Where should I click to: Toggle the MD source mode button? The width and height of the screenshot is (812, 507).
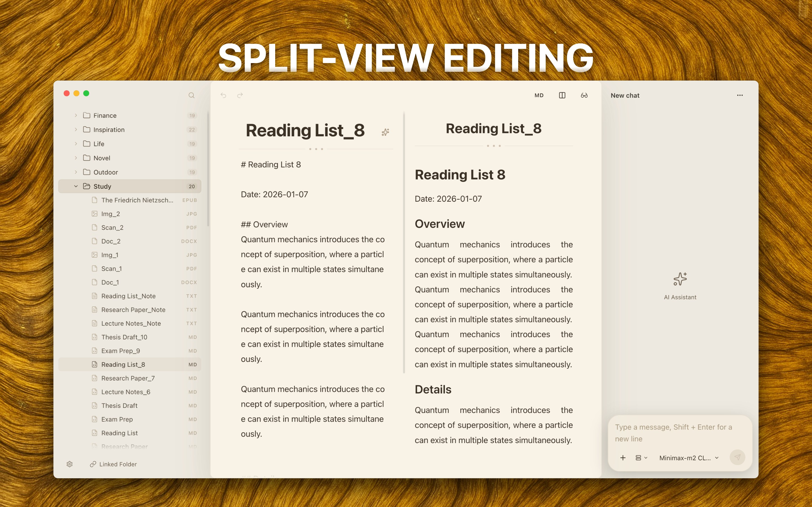click(x=539, y=95)
